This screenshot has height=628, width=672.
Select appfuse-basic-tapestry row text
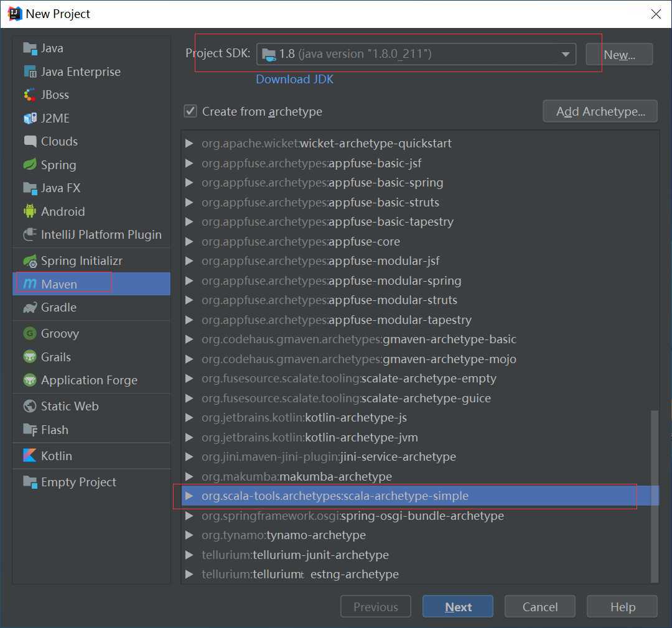(327, 222)
